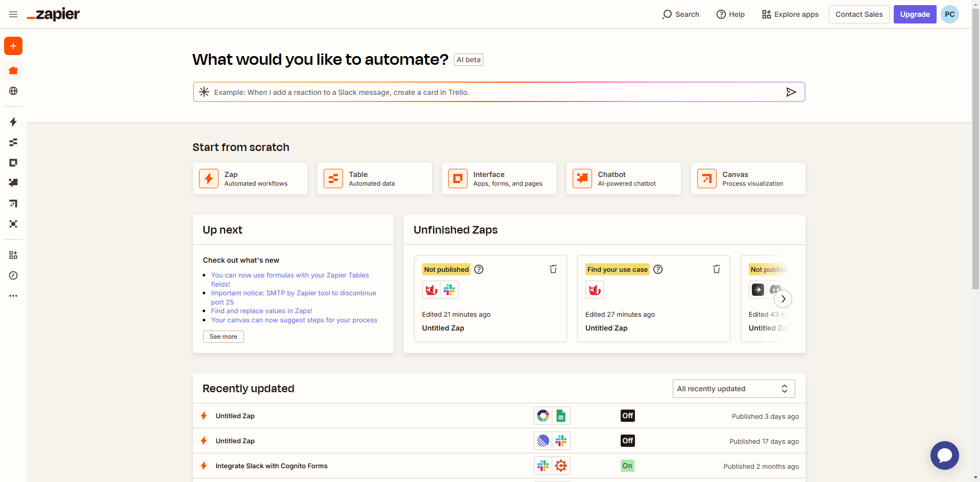Viewport: 980px width, 482px height.
Task: Delete the first unfinished Untitled Zap
Action: coord(553,269)
